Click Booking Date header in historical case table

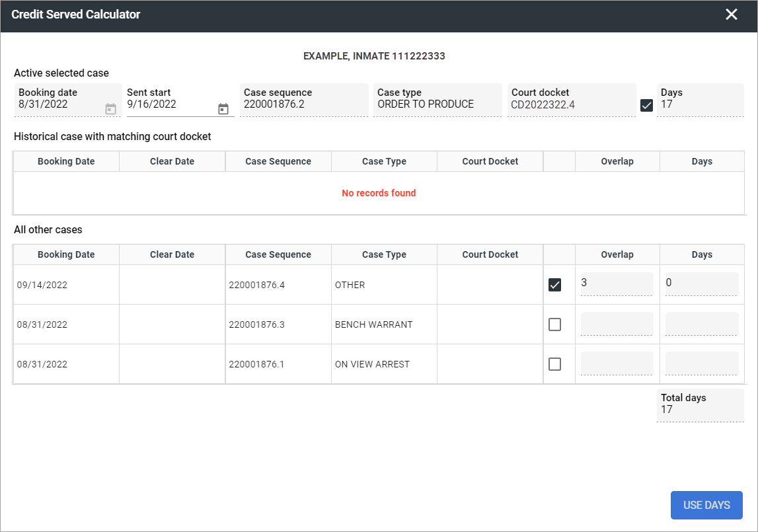tap(66, 161)
